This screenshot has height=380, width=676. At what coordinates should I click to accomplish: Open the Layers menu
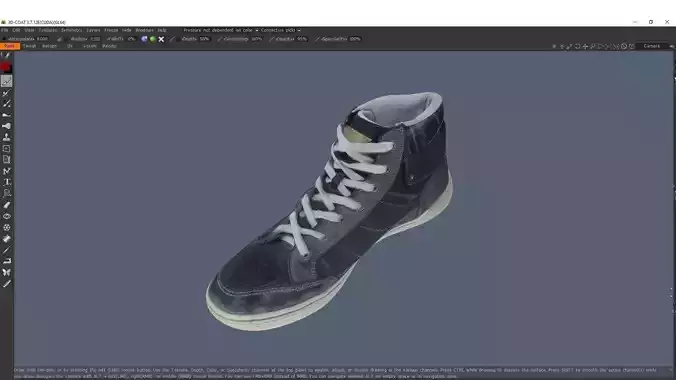pos(93,30)
